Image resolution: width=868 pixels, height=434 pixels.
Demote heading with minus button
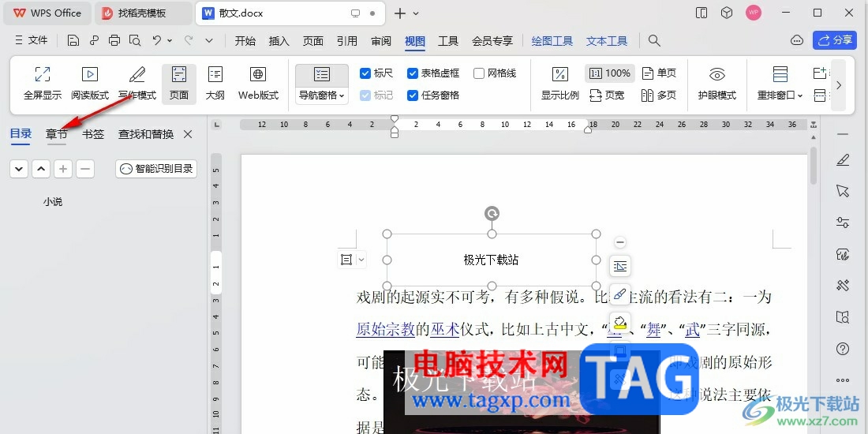pos(85,169)
